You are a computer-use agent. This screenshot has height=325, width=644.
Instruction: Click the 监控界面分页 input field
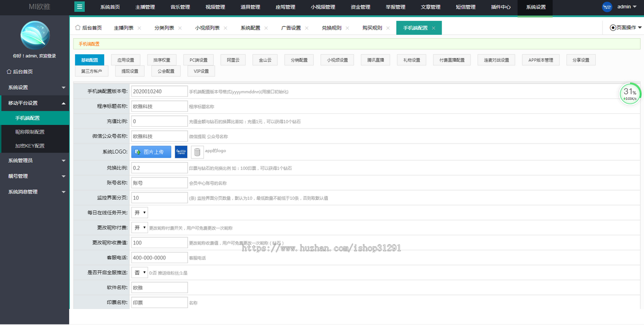tap(159, 198)
